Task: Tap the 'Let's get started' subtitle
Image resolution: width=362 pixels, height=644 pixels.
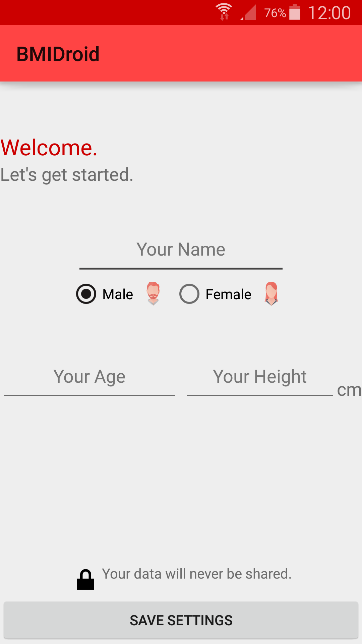Action: [67, 175]
